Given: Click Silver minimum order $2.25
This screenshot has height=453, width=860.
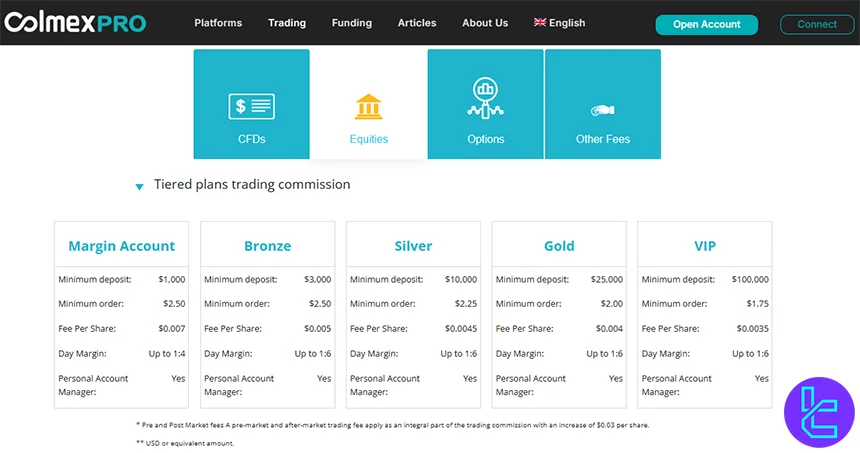Looking at the screenshot, I should pos(466,303).
